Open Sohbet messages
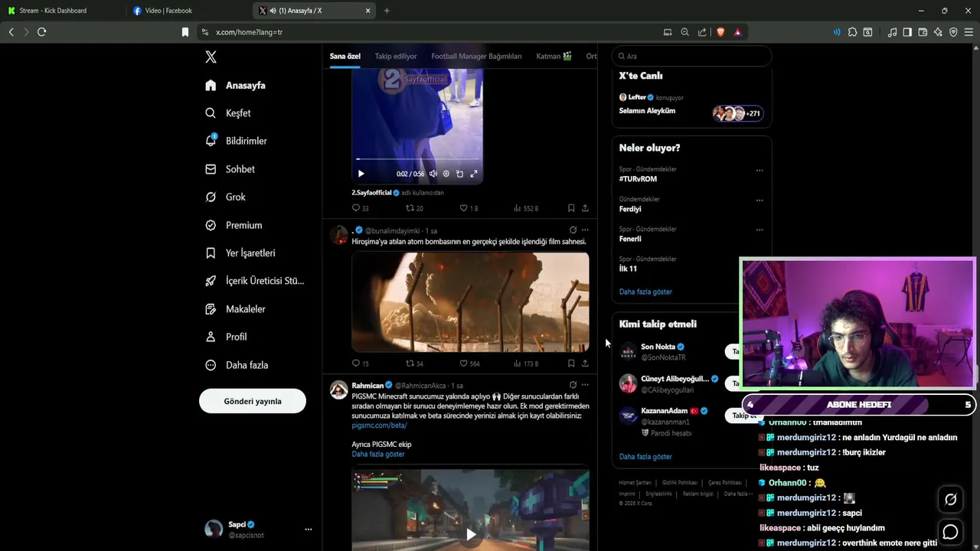Viewport: 980px width, 551px height. (230, 169)
